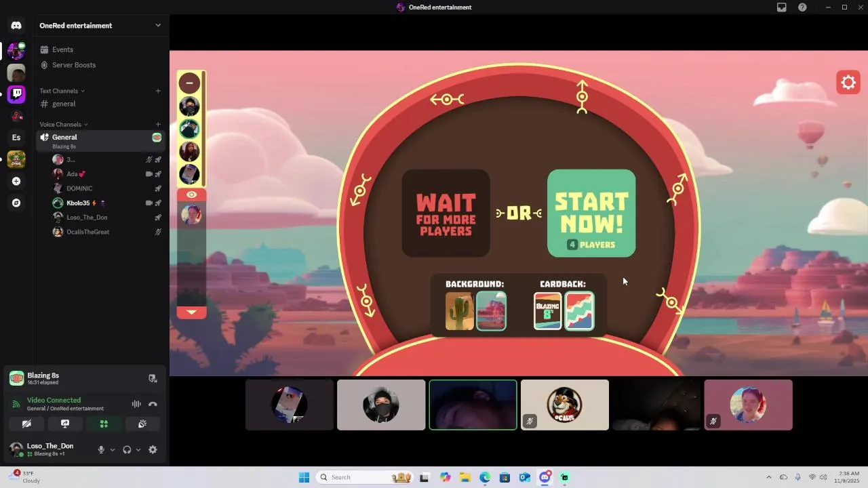Screen dimensions: 868x488
Task: Collapse the Voice Channels category
Action: [x=64, y=124]
